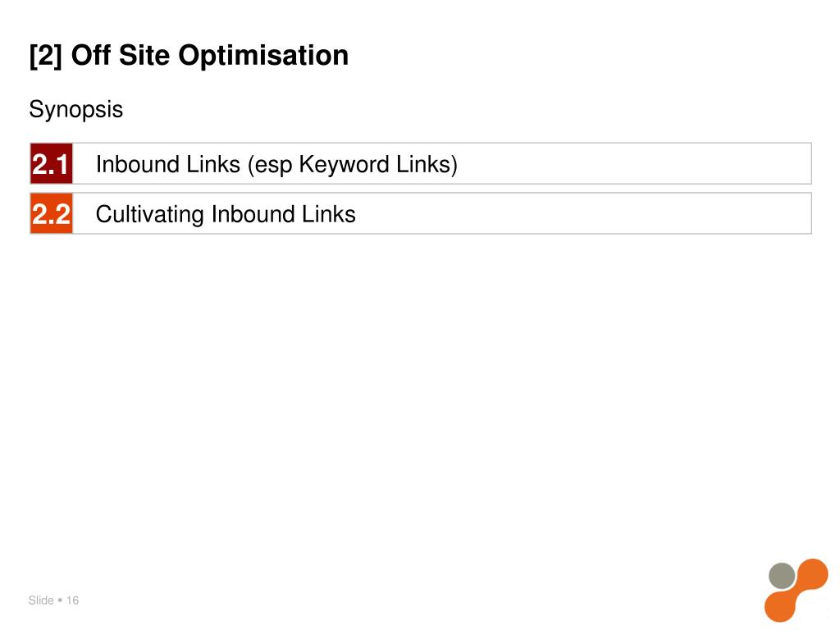Click the word Cultivating in row 2.2
The width and height of the screenshot is (840, 630).
point(150,214)
